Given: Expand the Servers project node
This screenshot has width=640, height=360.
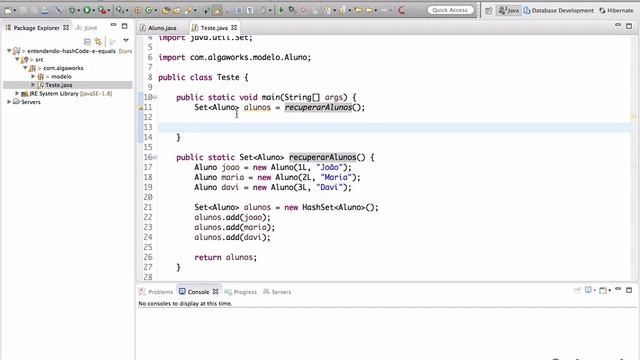Looking at the screenshot, I should (x=9, y=102).
